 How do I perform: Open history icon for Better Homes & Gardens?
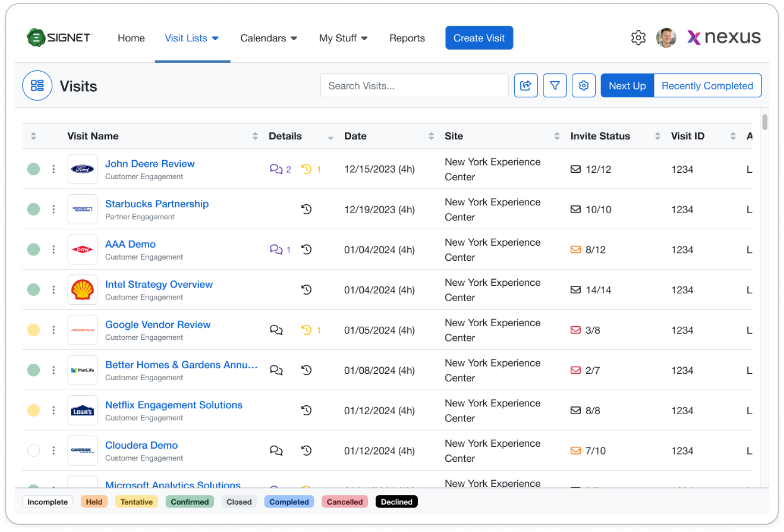(307, 370)
